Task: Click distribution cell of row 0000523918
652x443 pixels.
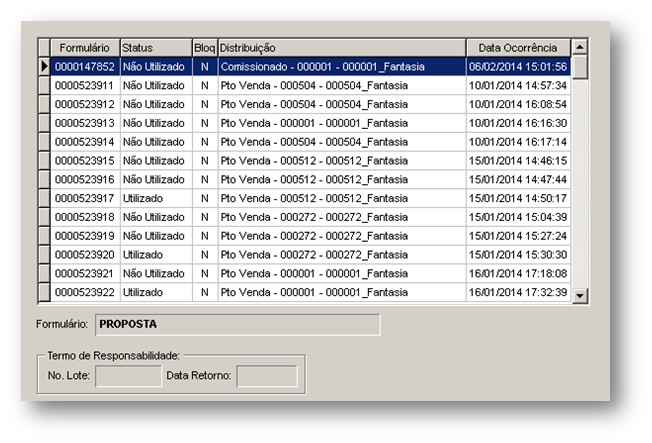Action: (x=341, y=217)
